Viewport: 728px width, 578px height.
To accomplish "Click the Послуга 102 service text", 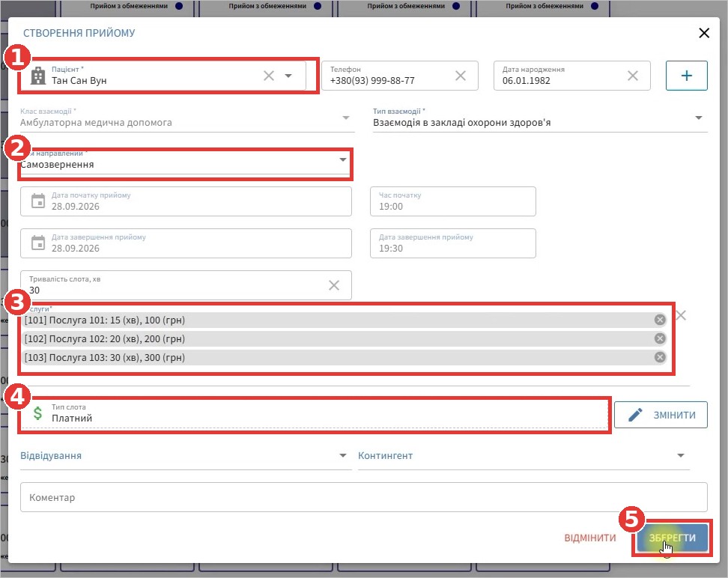I will (105, 339).
